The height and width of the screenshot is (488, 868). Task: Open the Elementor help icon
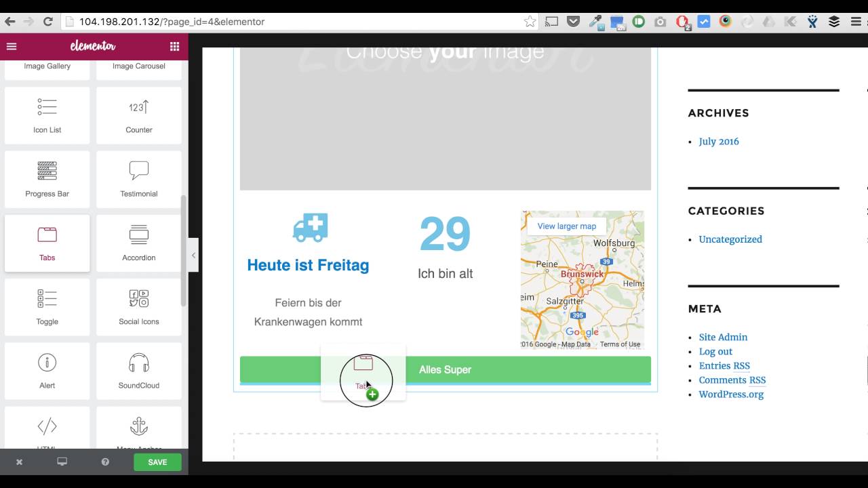pos(105,462)
